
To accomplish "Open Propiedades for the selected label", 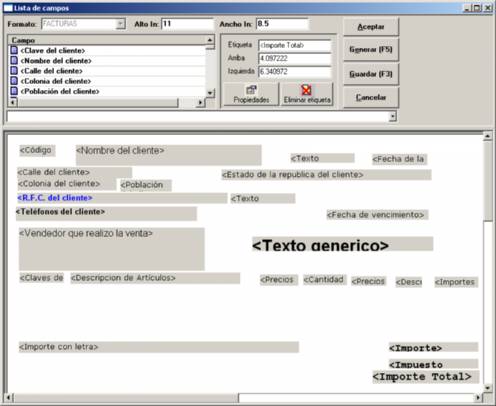I will click(x=251, y=94).
